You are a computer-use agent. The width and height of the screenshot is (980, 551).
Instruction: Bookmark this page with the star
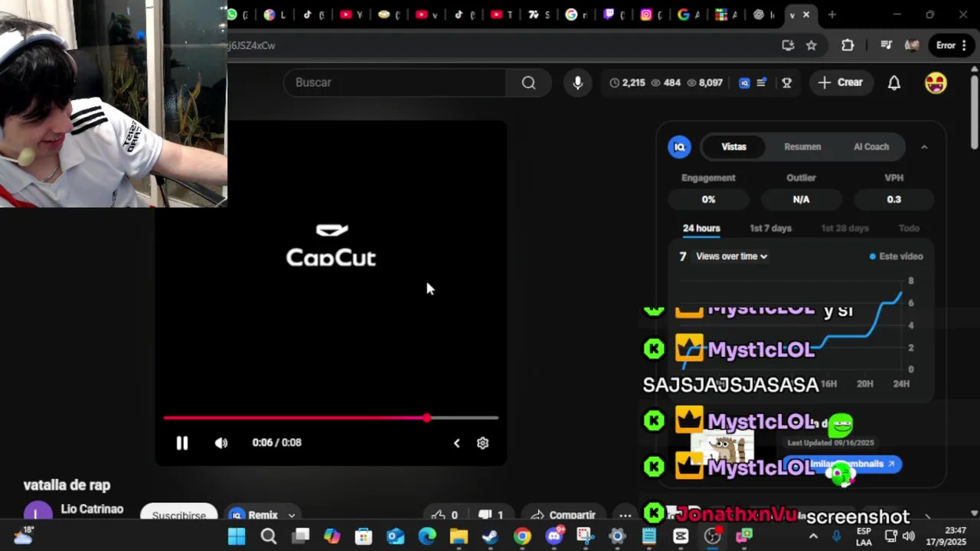click(x=812, y=45)
